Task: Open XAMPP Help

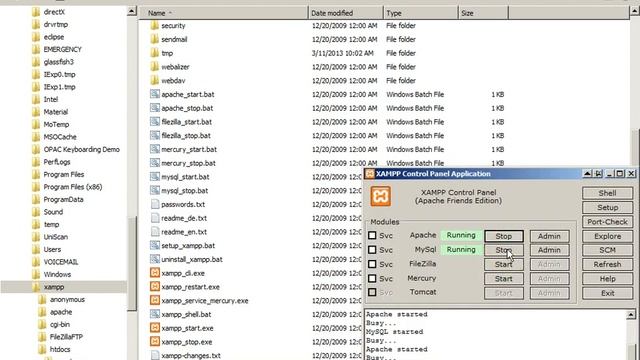Action: 607,279
